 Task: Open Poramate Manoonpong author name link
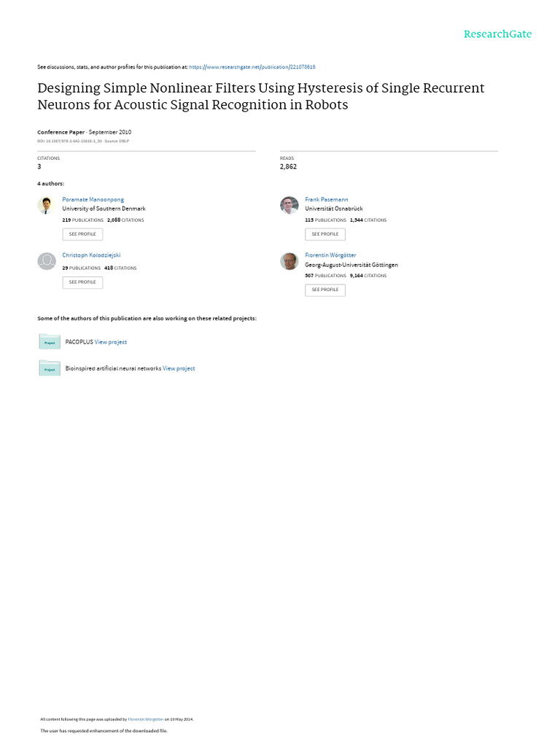coord(93,199)
